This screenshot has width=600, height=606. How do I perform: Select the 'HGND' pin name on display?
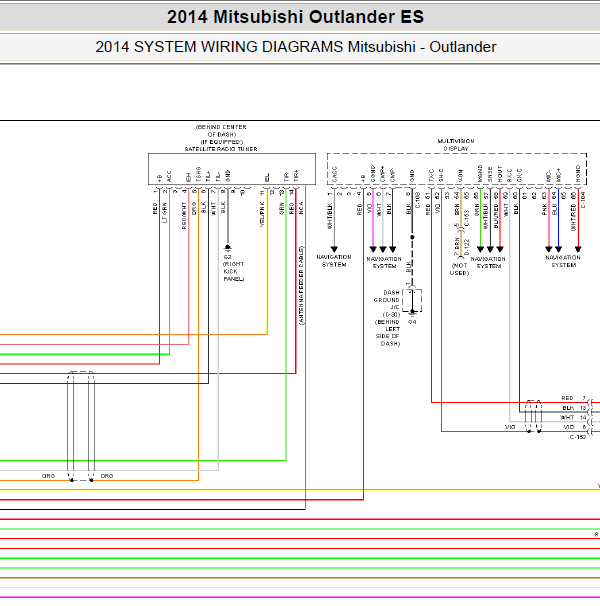[x=578, y=174]
